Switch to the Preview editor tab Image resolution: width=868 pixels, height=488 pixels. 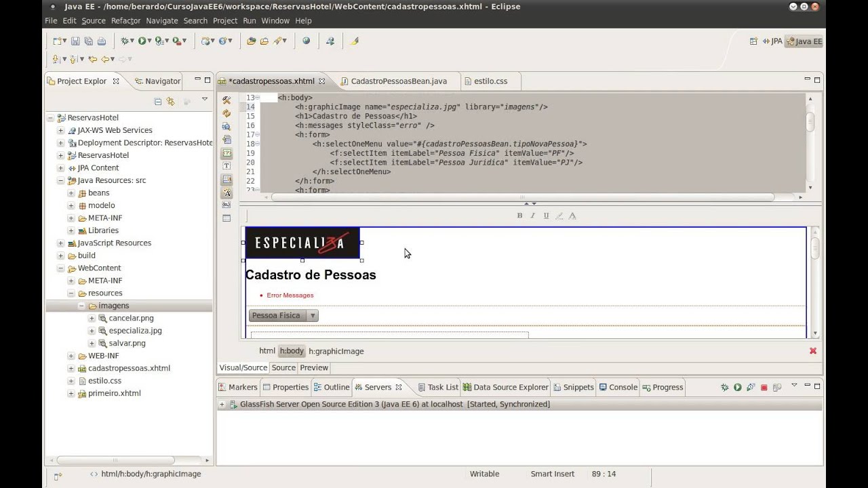(314, 367)
